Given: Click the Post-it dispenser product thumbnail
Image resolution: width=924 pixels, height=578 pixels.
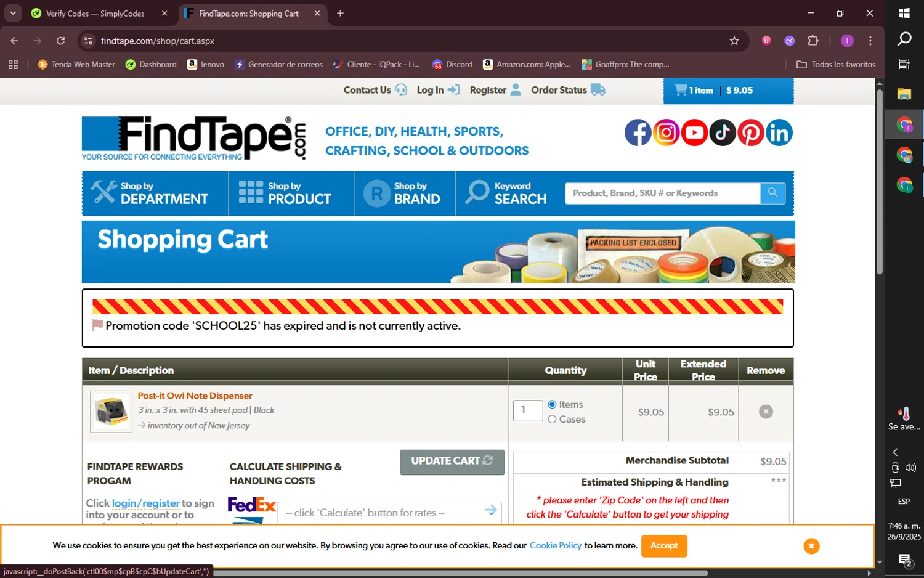Looking at the screenshot, I should pos(111,412).
